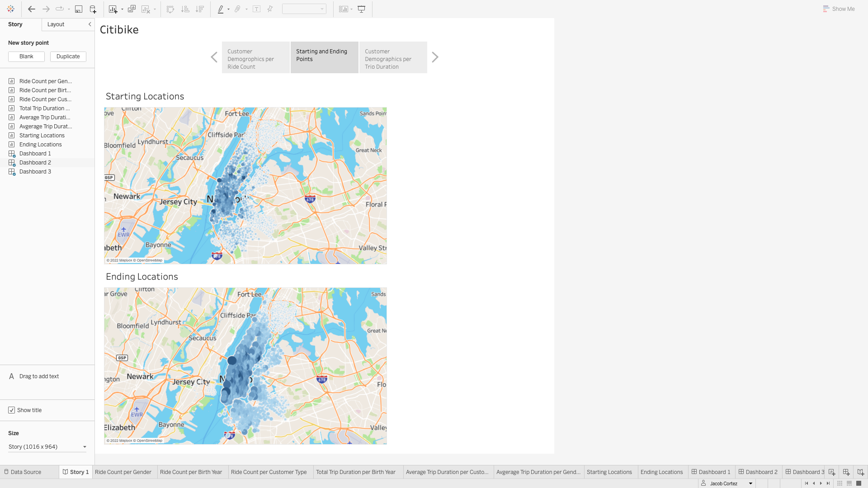Viewport: 868px width, 488px height.
Task: Select the Undo arrow in the toolbar
Action: tap(31, 9)
